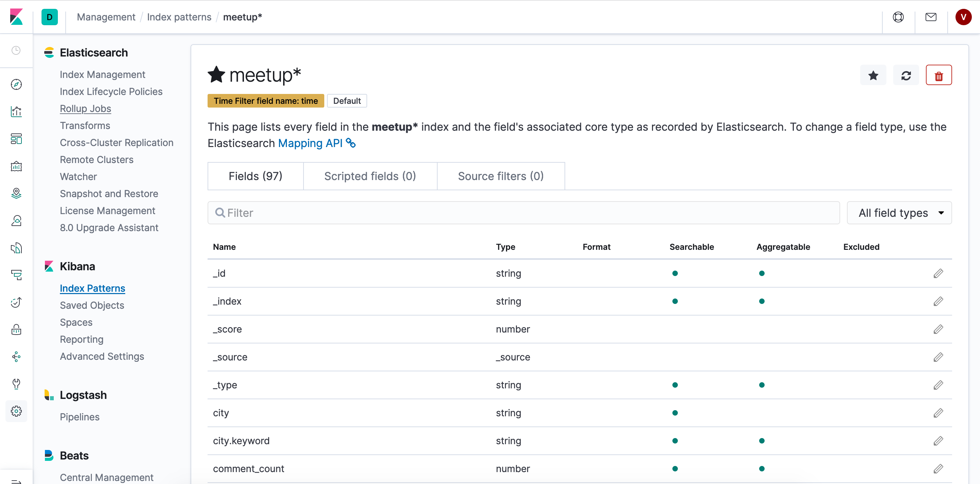Image resolution: width=980 pixels, height=484 pixels.
Task: Open Source filters tab
Action: [x=501, y=176]
